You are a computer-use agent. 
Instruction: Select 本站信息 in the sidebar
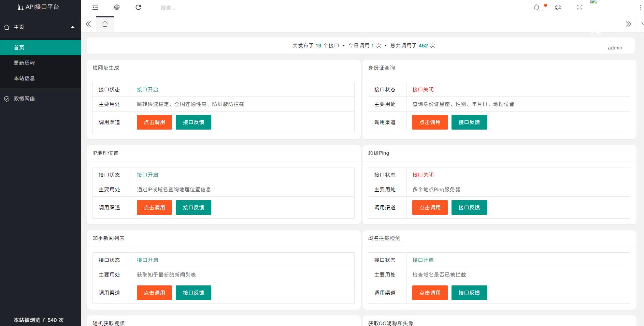pyautogui.click(x=24, y=78)
